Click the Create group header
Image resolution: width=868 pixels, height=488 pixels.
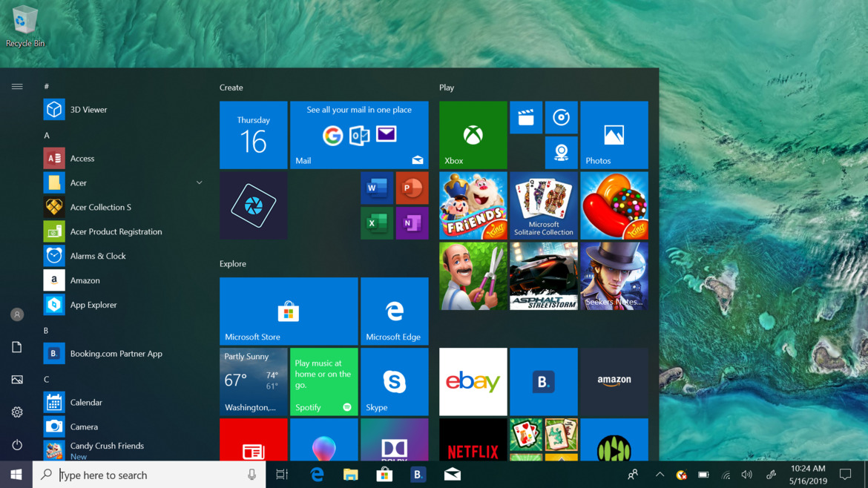[231, 88]
